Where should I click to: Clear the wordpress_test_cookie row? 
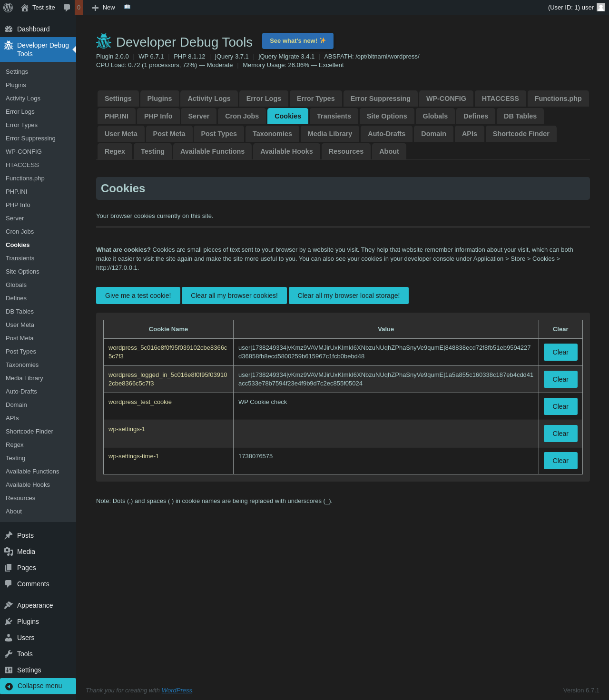[x=560, y=406]
